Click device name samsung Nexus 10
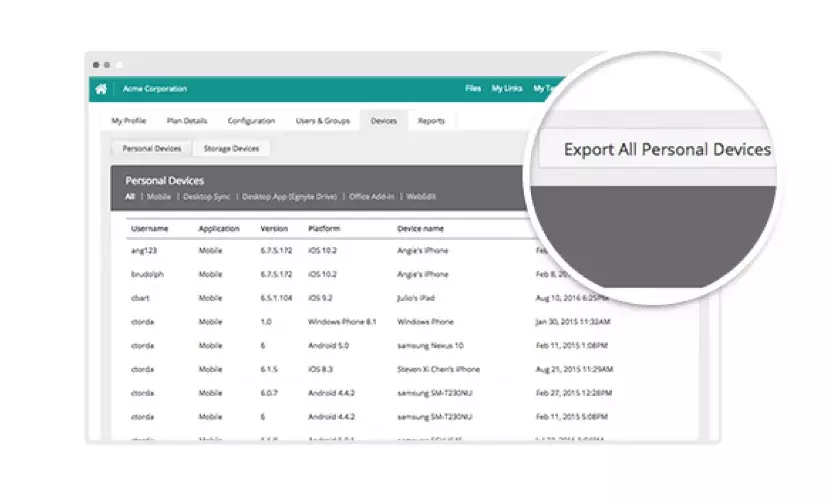Screen dimensions: 832x500 point(430,346)
